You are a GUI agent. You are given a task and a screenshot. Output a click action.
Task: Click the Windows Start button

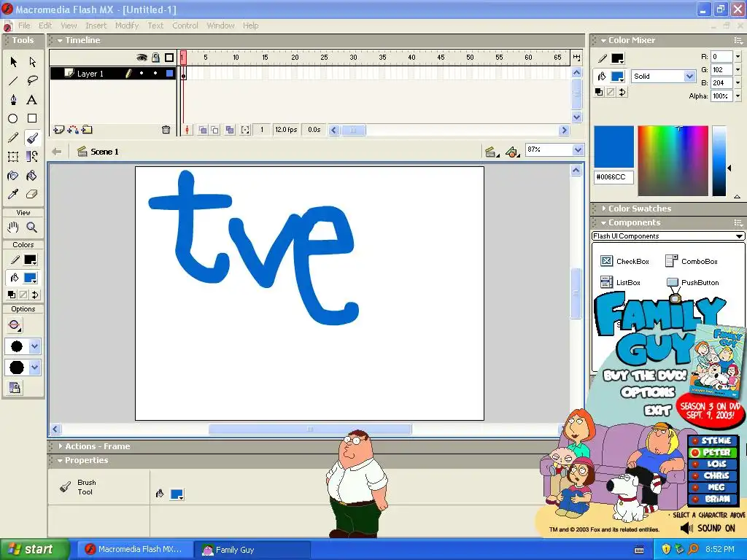point(35,550)
